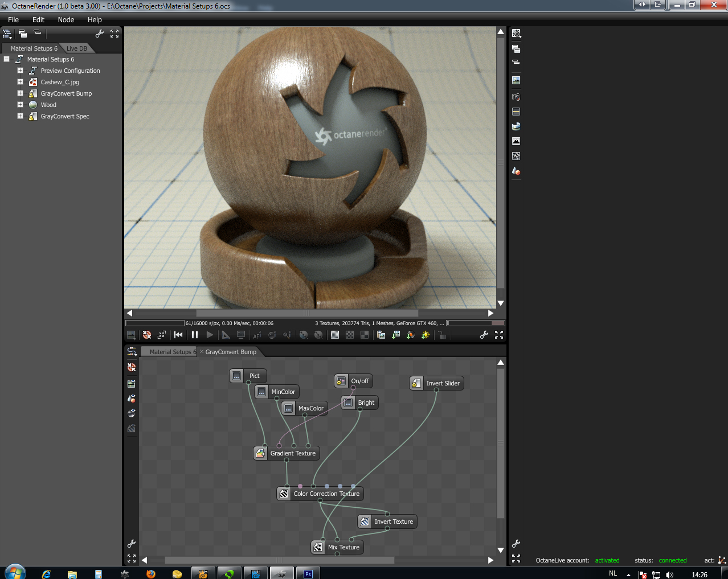Open the outliner settings wrench

100,34
